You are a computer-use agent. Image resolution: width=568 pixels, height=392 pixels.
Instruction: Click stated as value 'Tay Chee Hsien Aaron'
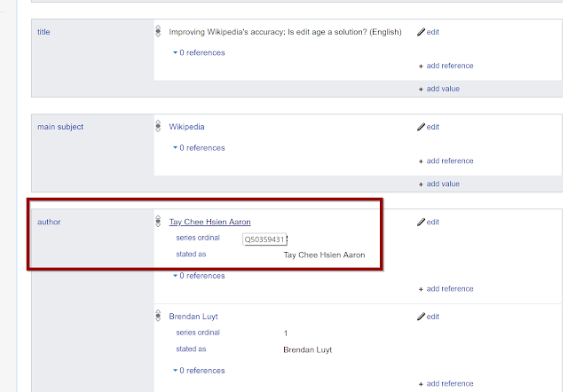click(324, 255)
